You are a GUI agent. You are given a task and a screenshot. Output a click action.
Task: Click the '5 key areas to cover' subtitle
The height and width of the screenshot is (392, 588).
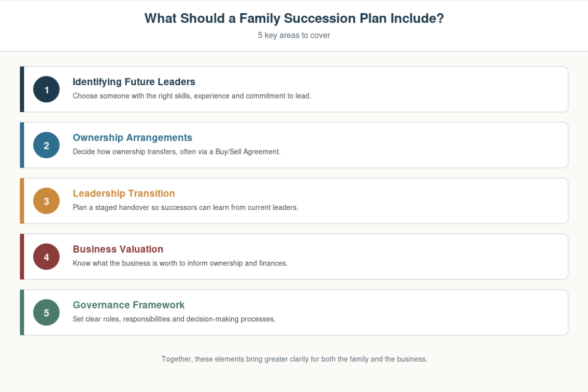point(294,35)
